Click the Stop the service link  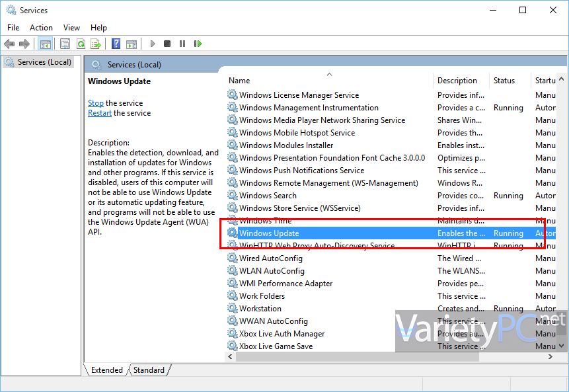96,103
